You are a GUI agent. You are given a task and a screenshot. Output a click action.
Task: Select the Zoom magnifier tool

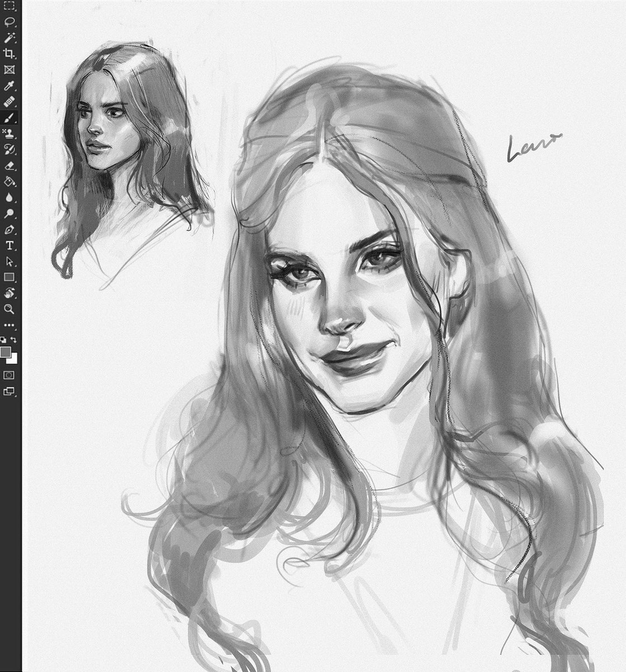(10, 309)
